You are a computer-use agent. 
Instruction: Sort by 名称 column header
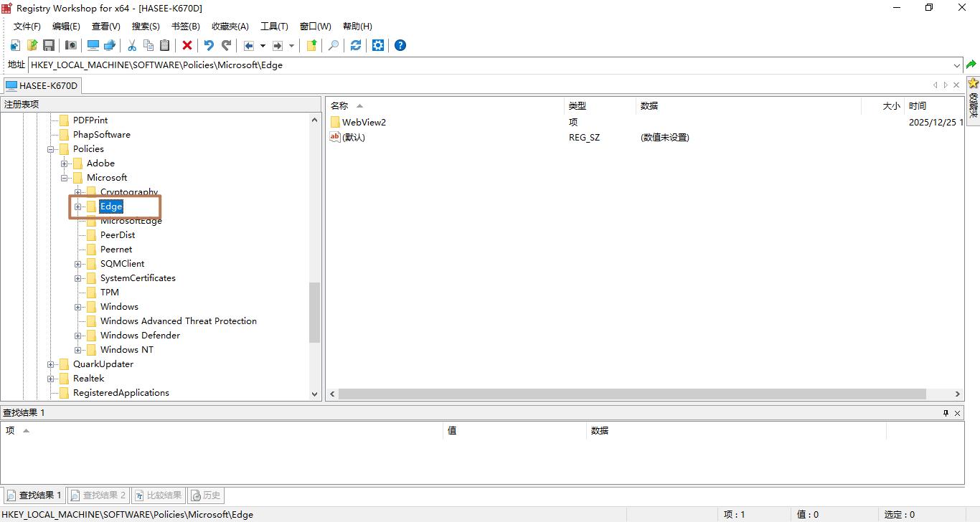tap(445, 105)
